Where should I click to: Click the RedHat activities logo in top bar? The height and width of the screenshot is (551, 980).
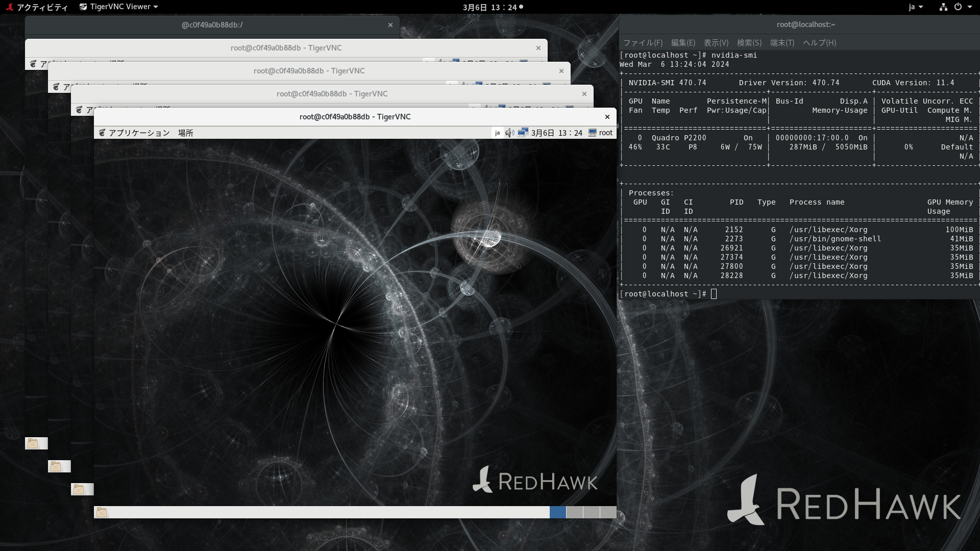click(x=10, y=7)
